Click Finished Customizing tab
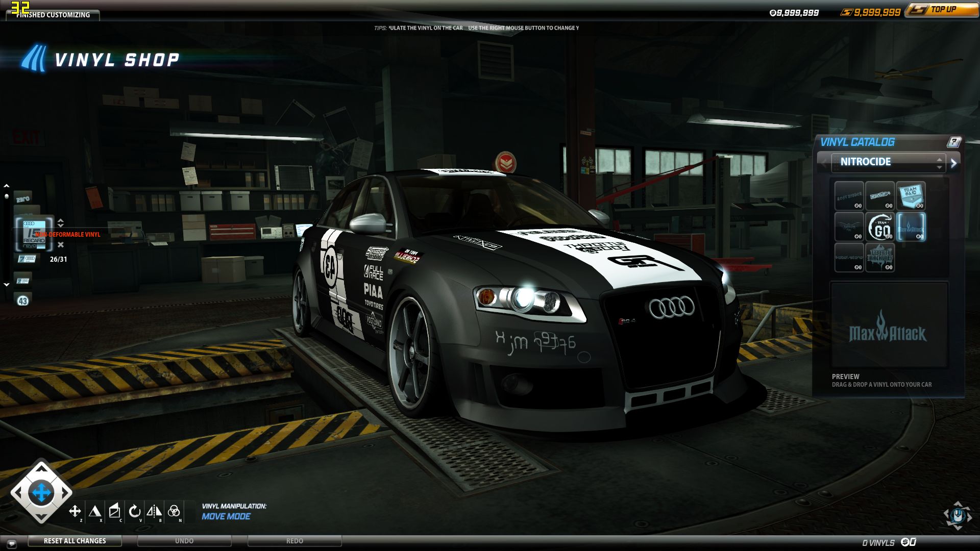Viewport: 980px width, 551px height. [x=53, y=15]
